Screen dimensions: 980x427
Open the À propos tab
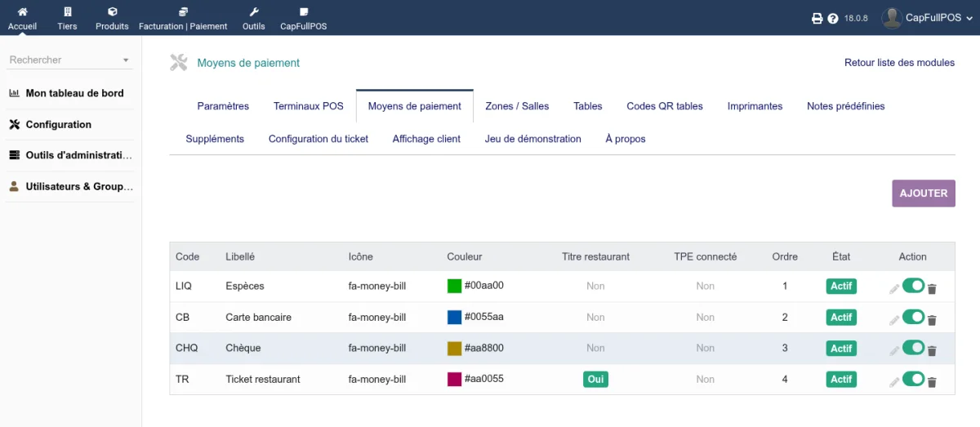[626, 139]
